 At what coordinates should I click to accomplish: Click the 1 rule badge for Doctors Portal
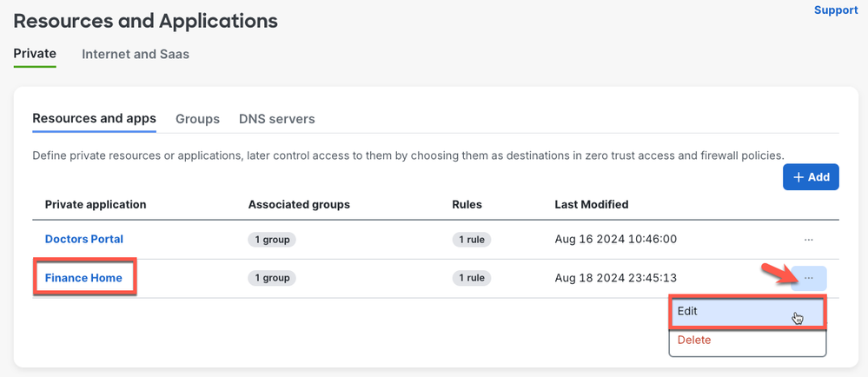click(x=472, y=240)
